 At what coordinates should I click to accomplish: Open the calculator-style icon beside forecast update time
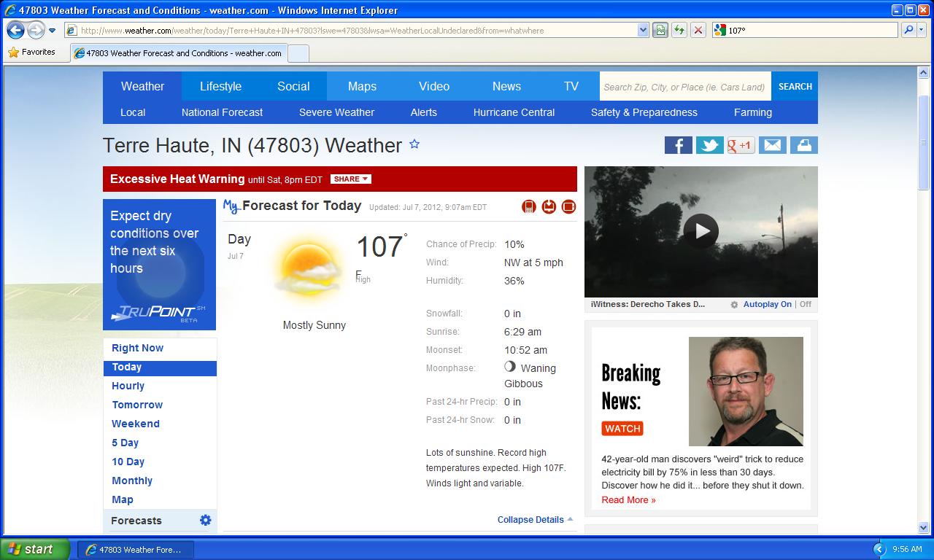tap(529, 207)
